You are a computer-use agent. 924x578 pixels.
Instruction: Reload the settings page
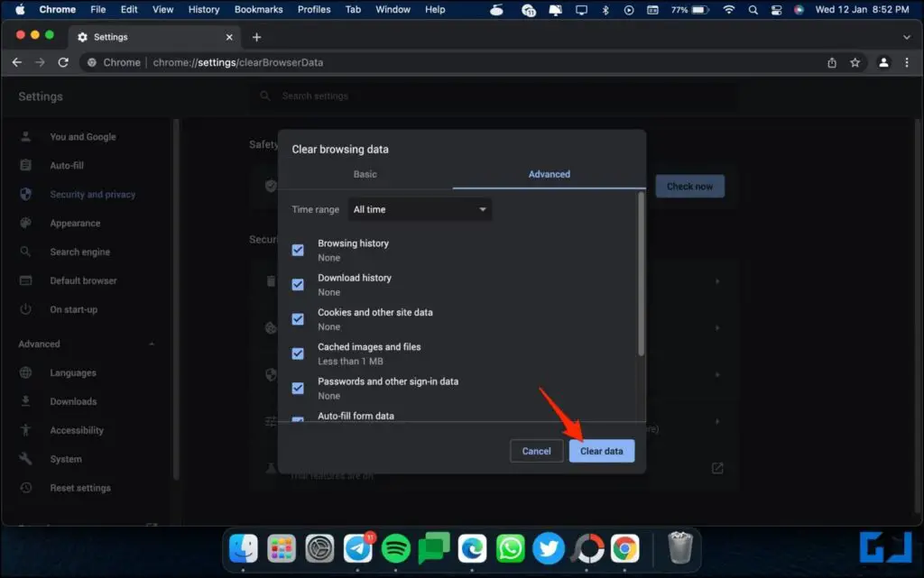(63, 62)
